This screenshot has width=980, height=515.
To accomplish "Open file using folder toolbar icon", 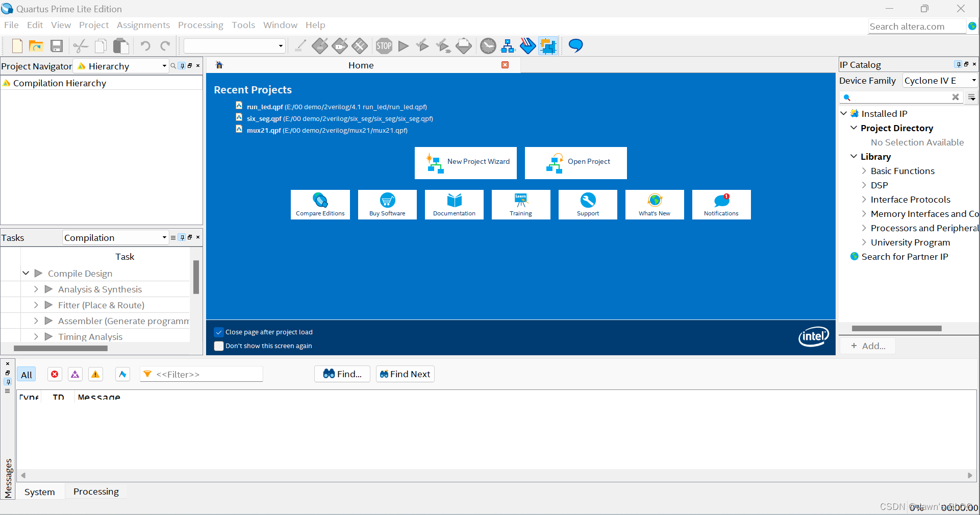I will coord(36,46).
